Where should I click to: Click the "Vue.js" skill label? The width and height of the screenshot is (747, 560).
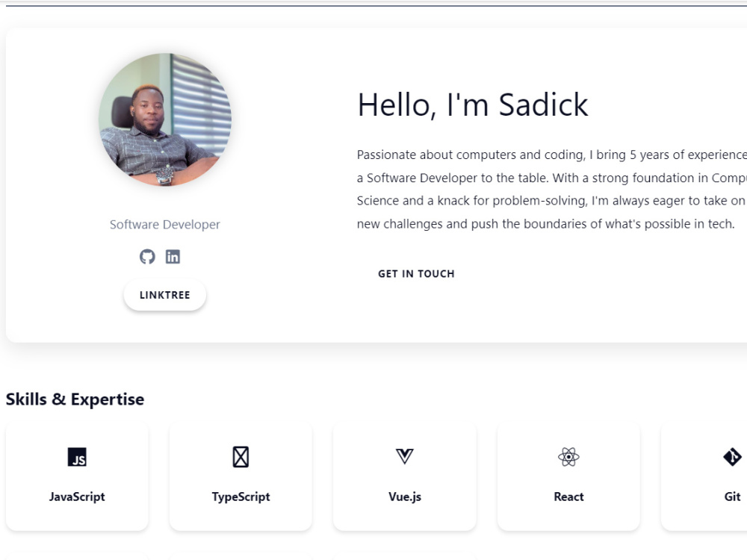pos(404,497)
